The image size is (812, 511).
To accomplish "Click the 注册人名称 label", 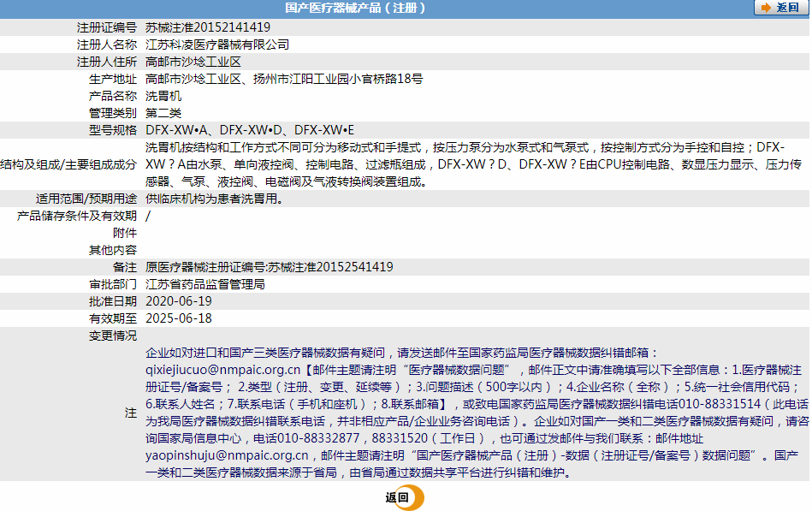I will (107, 45).
